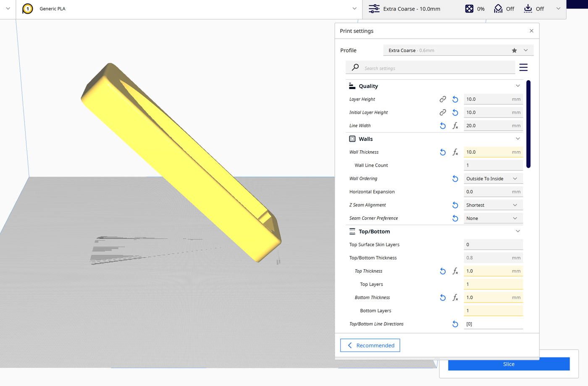Open the Wall Ordering dropdown
The height and width of the screenshot is (386, 588).
[493, 178]
